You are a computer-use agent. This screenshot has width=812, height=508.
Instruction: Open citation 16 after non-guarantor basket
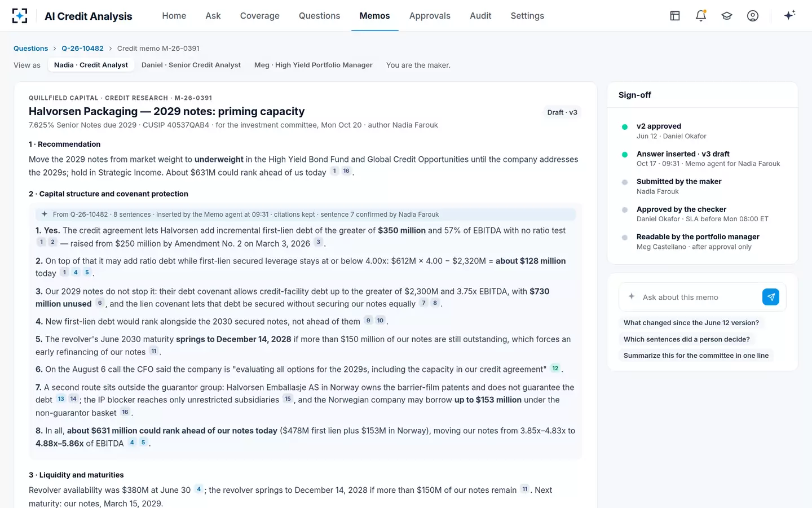pos(125,412)
